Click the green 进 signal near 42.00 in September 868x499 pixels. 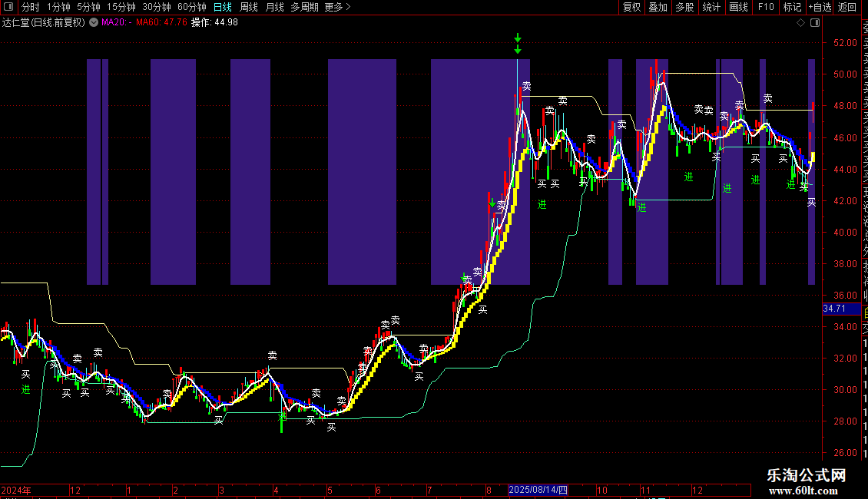(x=542, y=205)
